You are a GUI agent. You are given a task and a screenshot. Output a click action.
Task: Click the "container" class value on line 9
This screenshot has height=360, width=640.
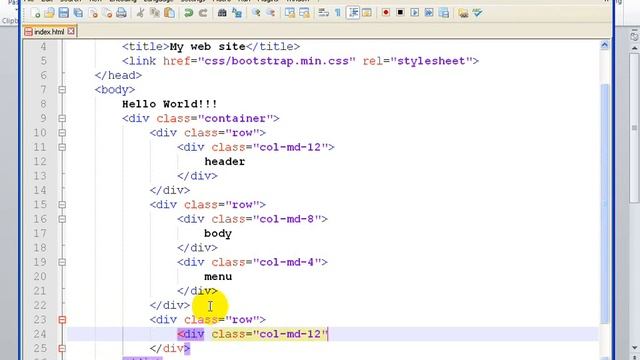(x=235, y=118)
